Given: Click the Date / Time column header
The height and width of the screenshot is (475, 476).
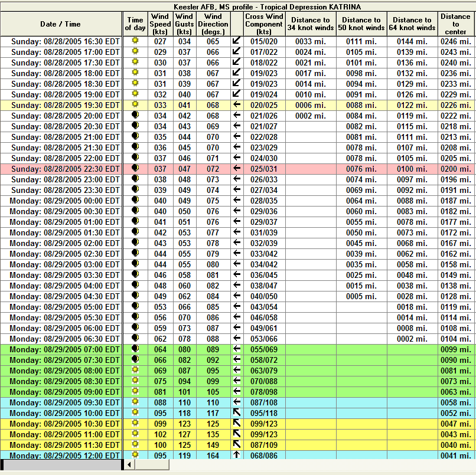Looking at the screenshot, I should tap(61, 24).
